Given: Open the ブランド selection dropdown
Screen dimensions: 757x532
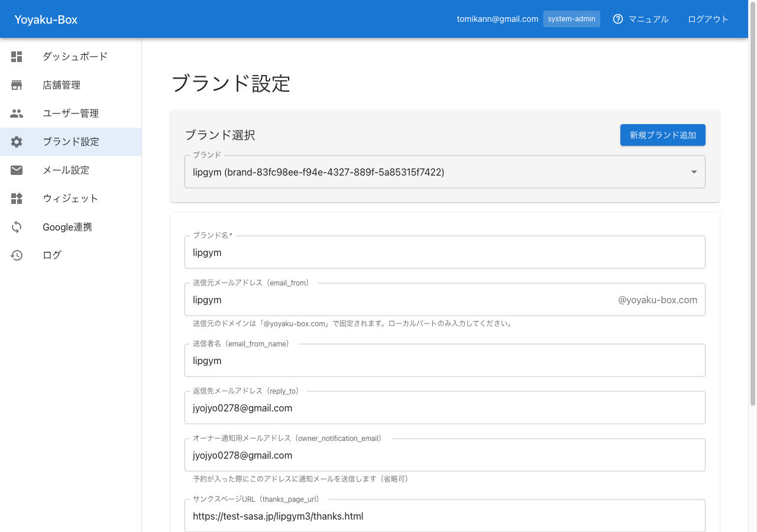Looking at the screenshot, I should [x=438, y=172].
